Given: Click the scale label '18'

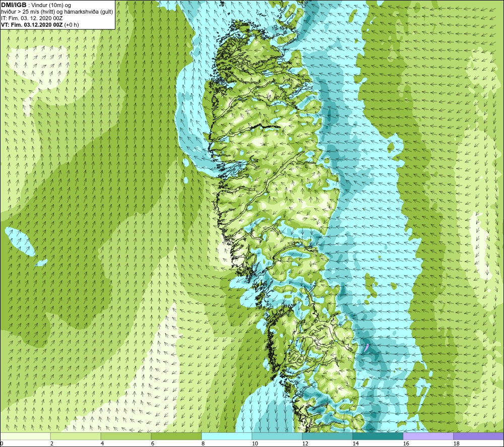Looking at the screenshot, I should click(x=456, y=443).
